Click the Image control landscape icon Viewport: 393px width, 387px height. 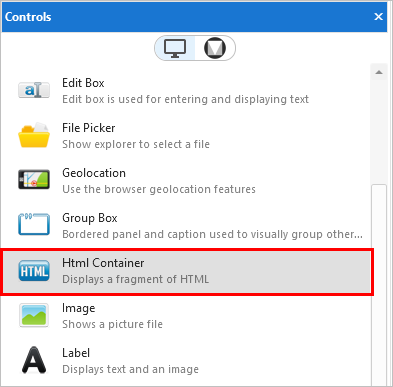[x=34, y=315]
